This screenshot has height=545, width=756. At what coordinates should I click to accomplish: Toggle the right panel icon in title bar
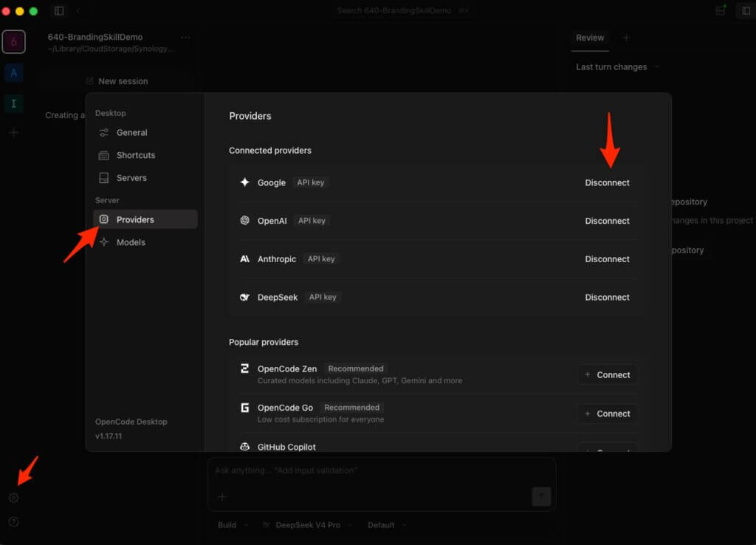[746, 10]
